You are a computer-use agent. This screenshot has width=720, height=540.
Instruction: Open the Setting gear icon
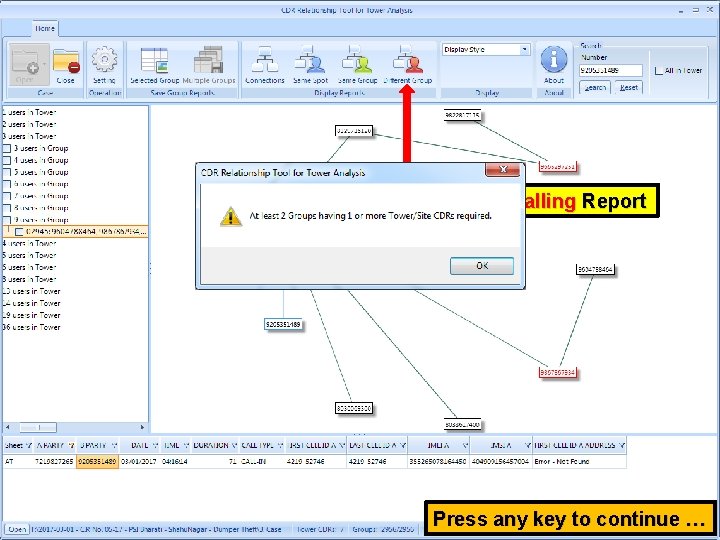105,59
